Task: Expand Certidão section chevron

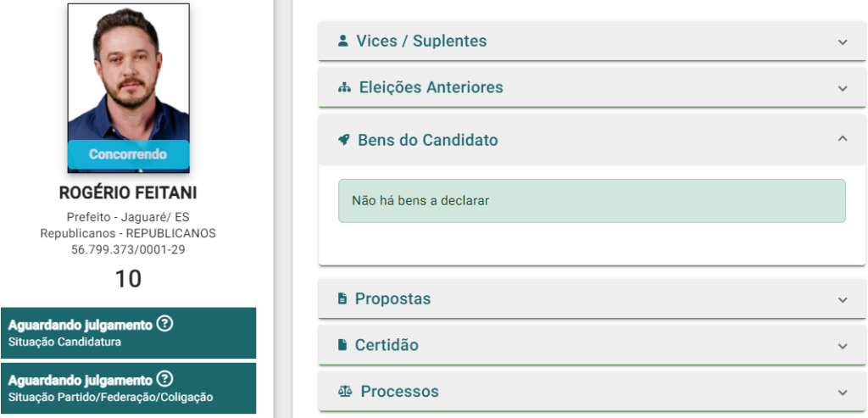Action: [x=843, y=346]
